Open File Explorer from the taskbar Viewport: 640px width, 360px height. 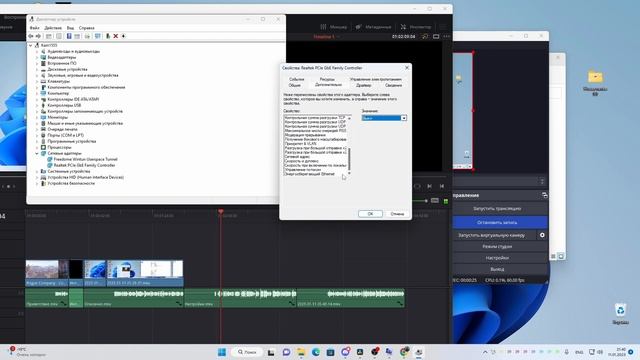point(301,352)
